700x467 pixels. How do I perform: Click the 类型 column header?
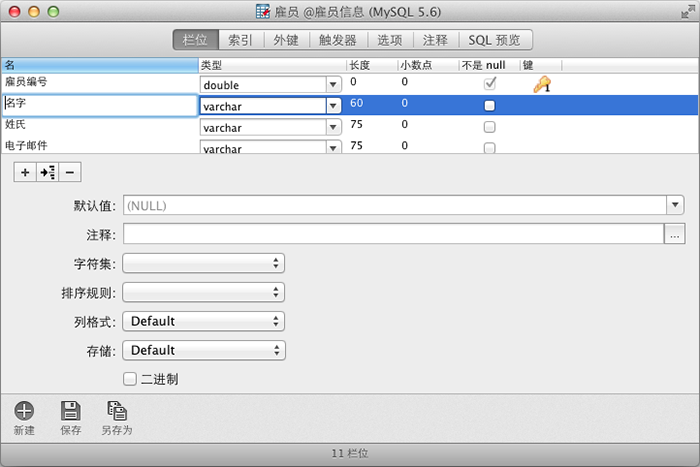pyautogui.click(x=272, y=65)
